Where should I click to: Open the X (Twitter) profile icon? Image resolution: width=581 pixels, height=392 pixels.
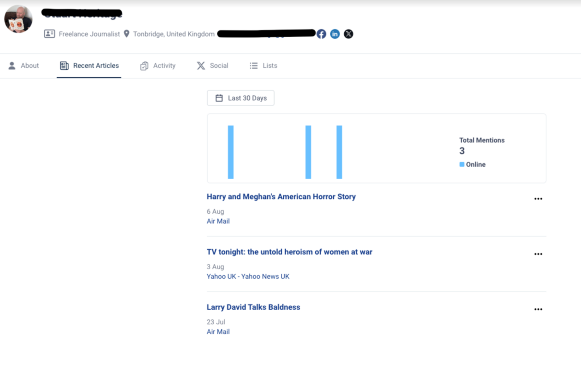pos(349,34)
